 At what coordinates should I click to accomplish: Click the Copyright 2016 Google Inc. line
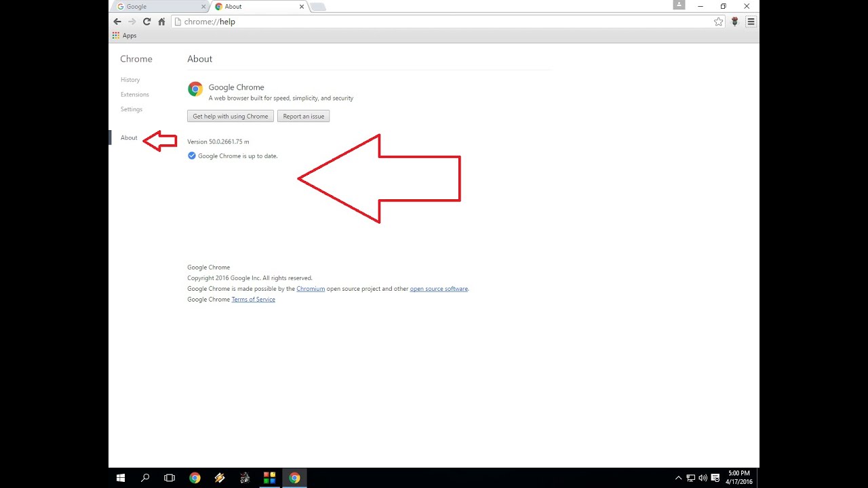250,278
